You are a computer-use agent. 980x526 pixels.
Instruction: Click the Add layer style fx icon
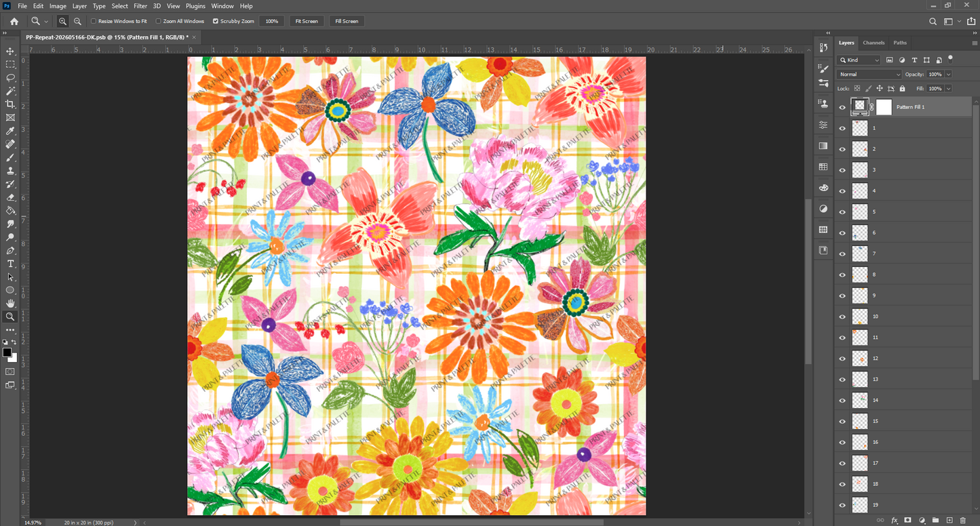(895, 520)
